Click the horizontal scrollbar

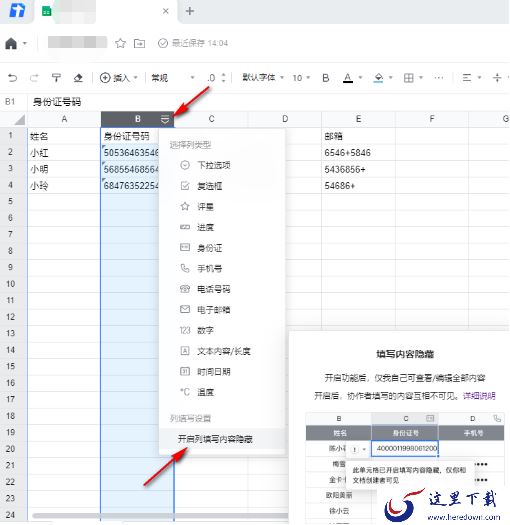point(160,516)
